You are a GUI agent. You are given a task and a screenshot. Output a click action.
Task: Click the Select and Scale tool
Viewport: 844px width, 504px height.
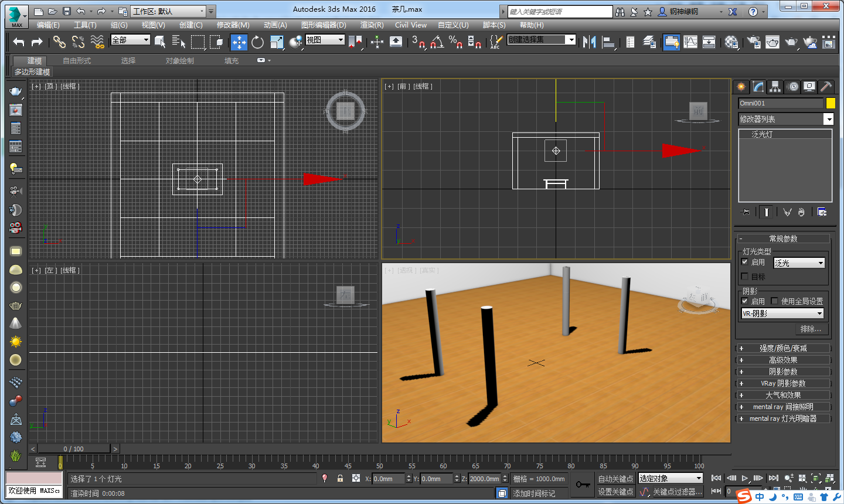tap(277, 42)
